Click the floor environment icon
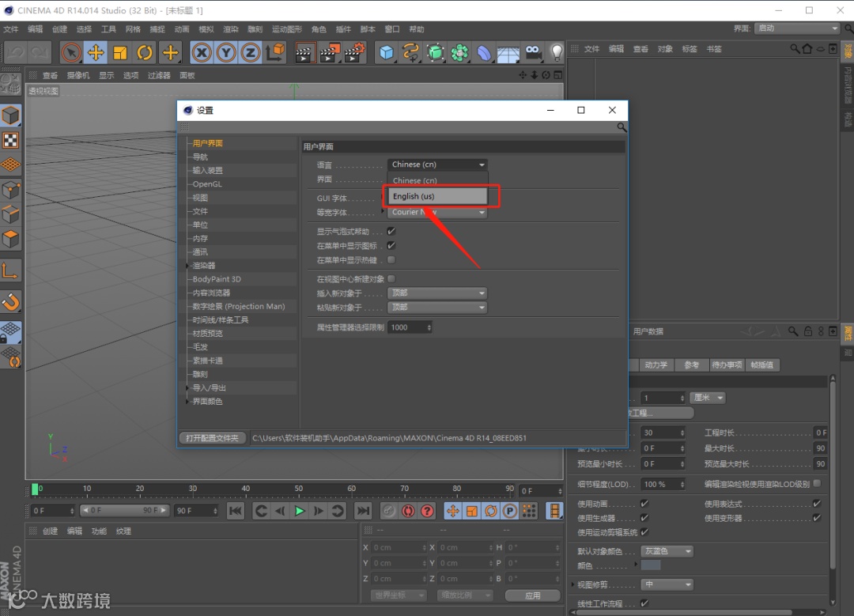 (508, 54)
